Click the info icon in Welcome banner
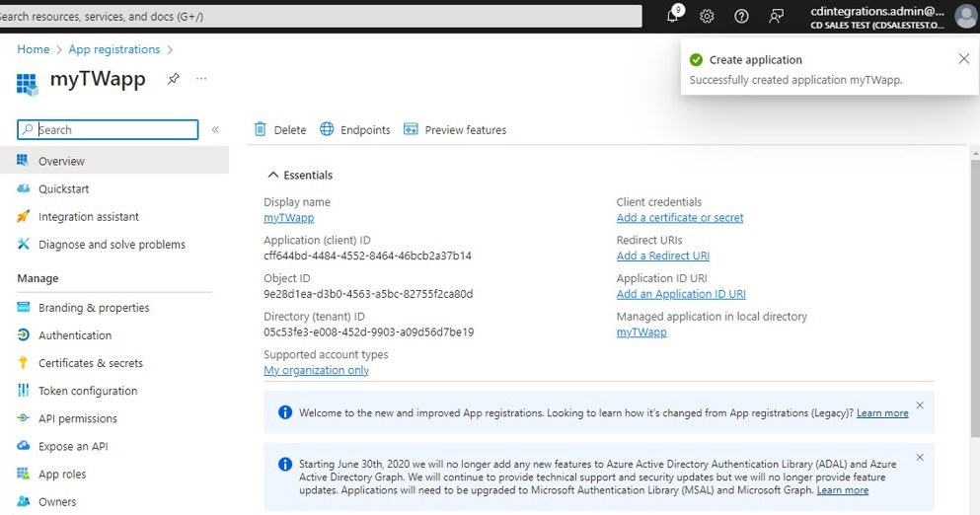Screen dimensions: 980x515 click(x=285, y=412)
